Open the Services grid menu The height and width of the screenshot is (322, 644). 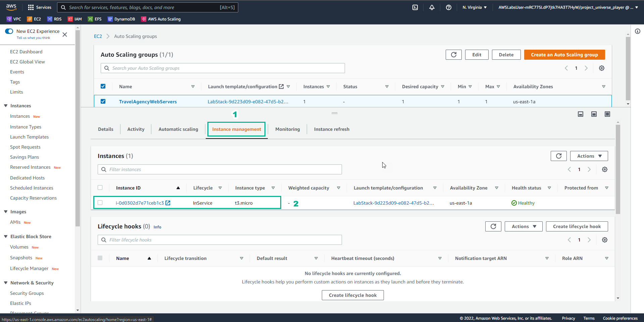40,7
